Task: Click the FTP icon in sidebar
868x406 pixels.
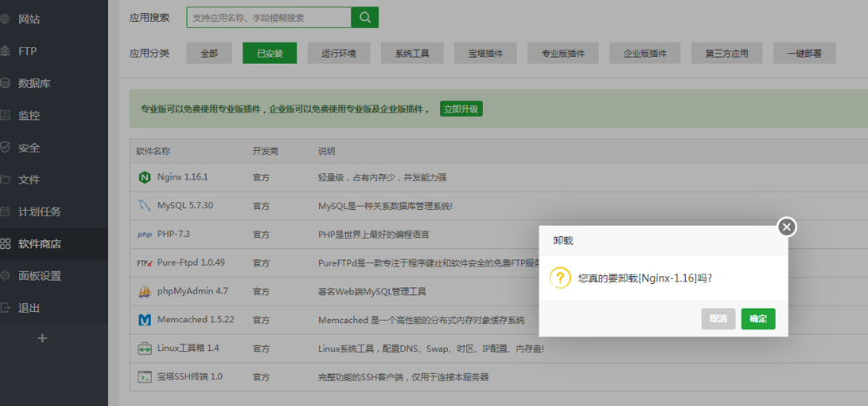Action: coord(5,51)
